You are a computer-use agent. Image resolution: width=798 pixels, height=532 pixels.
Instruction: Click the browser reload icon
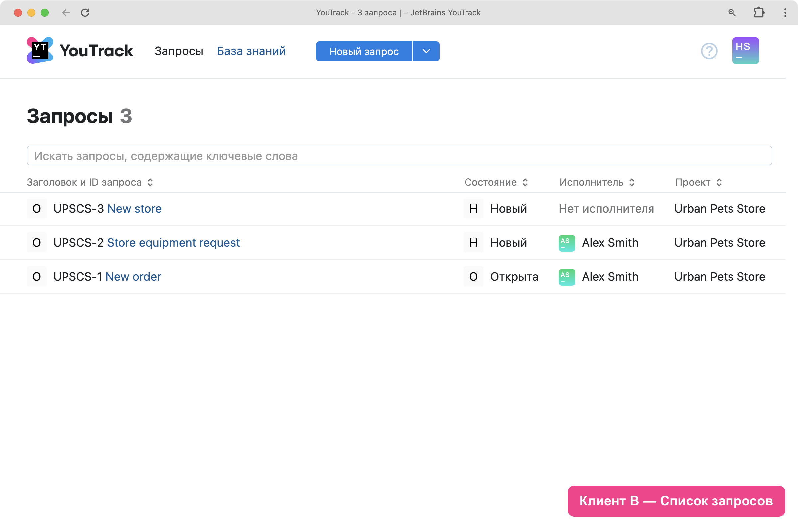tap(85, 13)
